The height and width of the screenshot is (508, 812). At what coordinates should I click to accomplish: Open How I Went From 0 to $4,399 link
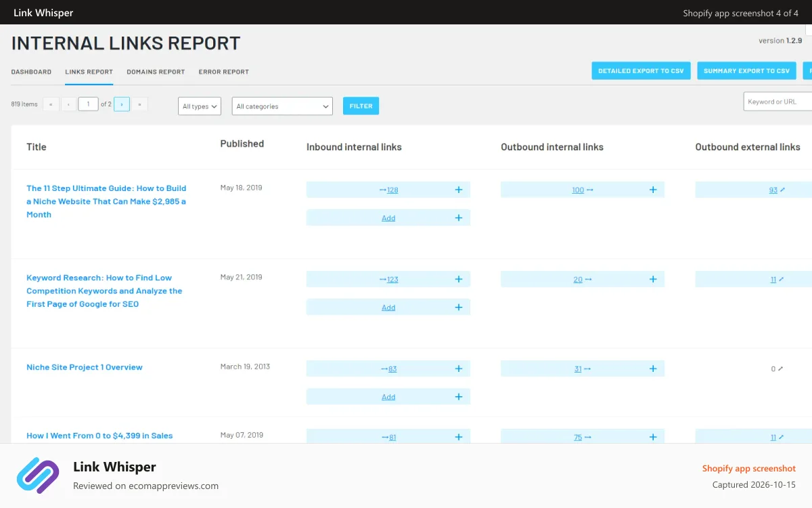tap(99, 436)
